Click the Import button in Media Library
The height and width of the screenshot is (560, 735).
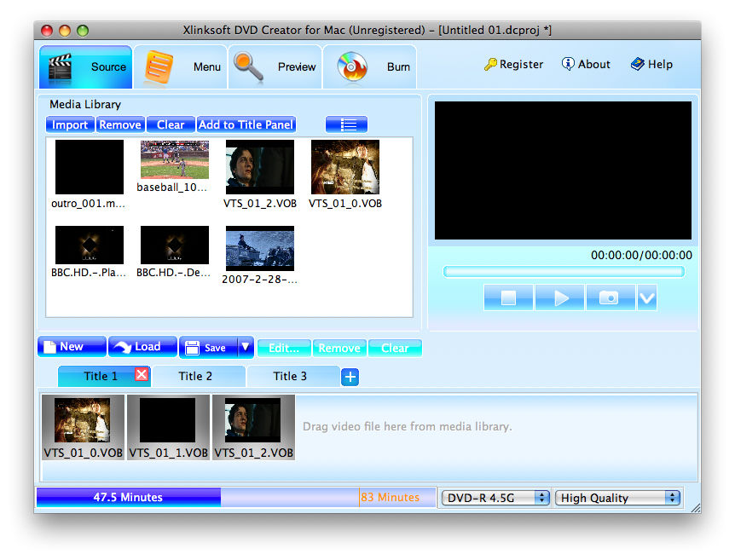click(x=70, y=124)
